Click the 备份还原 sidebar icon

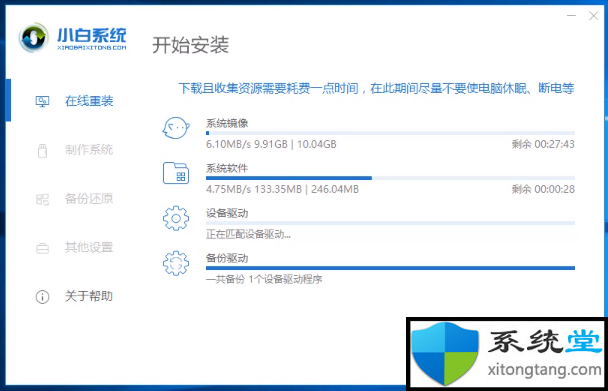(42, 199)
